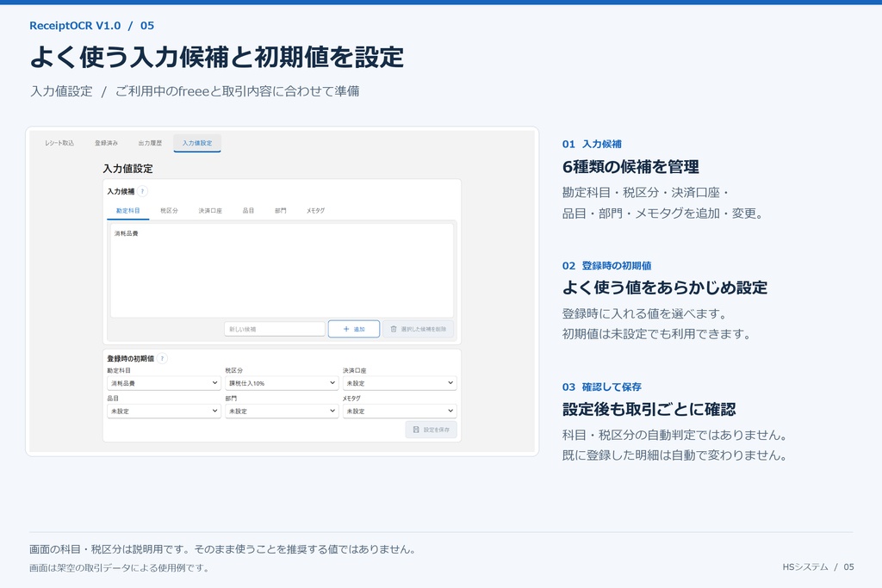Select the 入力値設定 tab

(x=197, y=143)
